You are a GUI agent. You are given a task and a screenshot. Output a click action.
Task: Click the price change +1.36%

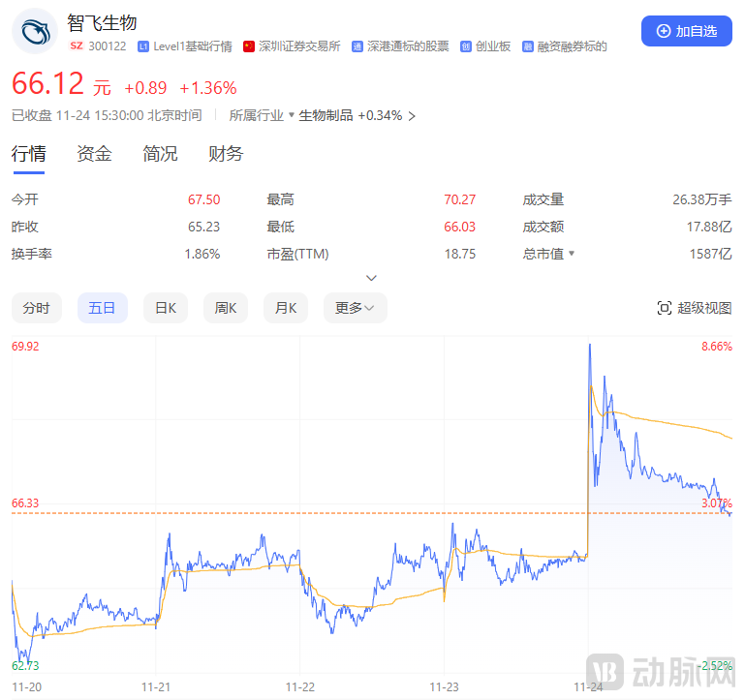pyautogui.click(x=208, y=88)
